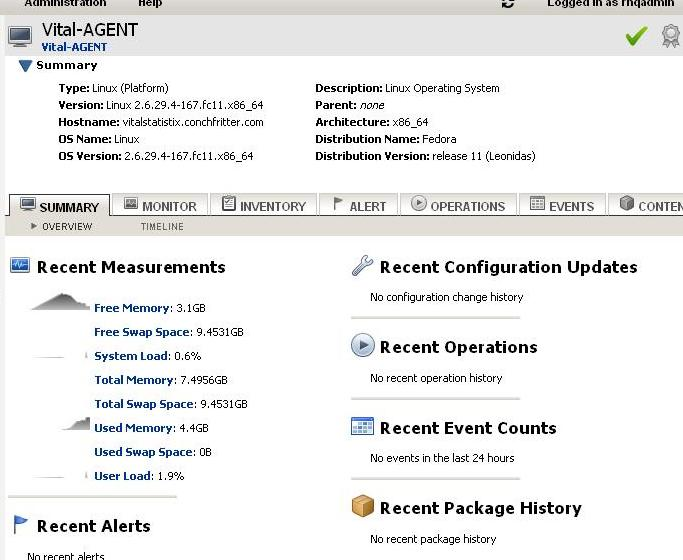Click the Version Linux 2.6.29.4 text

tap(185, 105)
